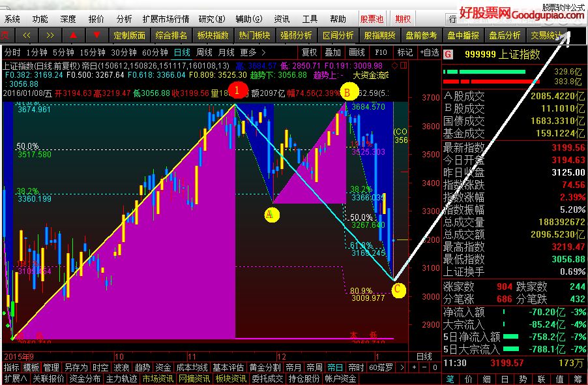The image size is (588, 385).
Task: Go forward with the double-right arrow button
Action: (x=50, y=35)
